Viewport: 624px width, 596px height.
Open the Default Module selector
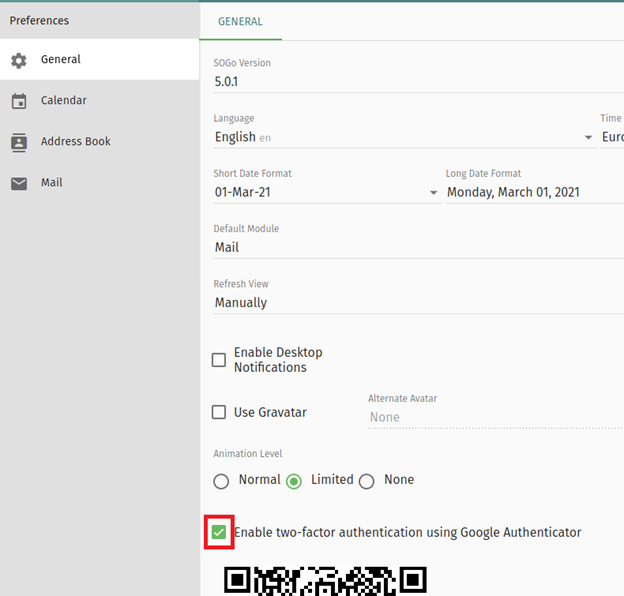pyautogui.click(x=415, y=247)
